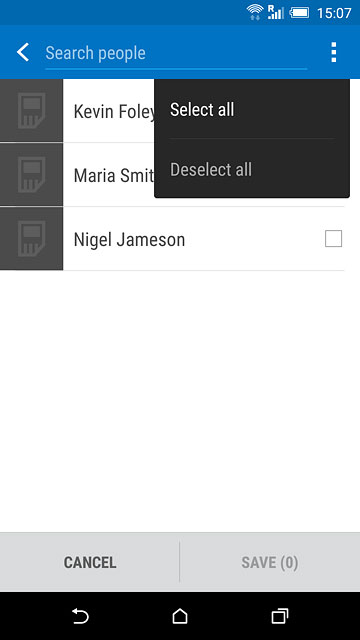
Task: Tap Maria Smith's SIM contact icon
Action: [x=31, y=175]
